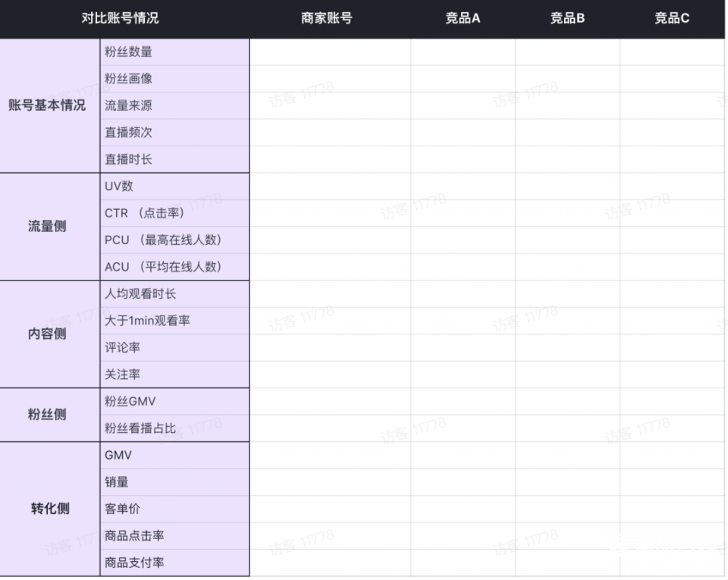Click 竞品A cell in the UV数 row
The image size is (728, 580).
pyautogui.click(x=463, y=187)
